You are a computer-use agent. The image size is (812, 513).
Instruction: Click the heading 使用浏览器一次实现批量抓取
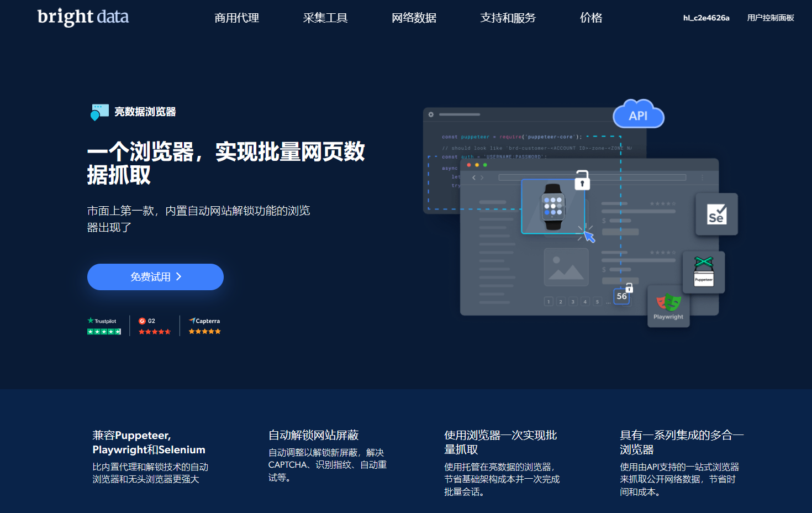click(500, 442)
